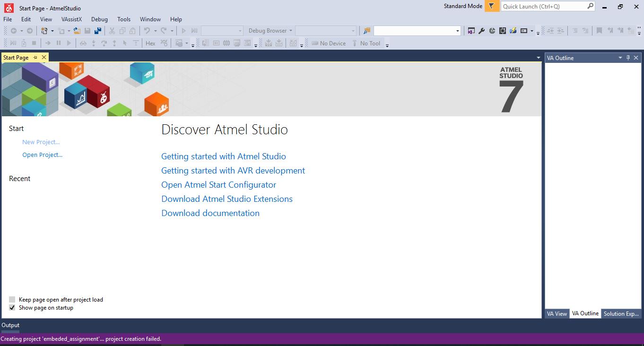Click the command window icon

pyautogui.click(x=524, y=31)
